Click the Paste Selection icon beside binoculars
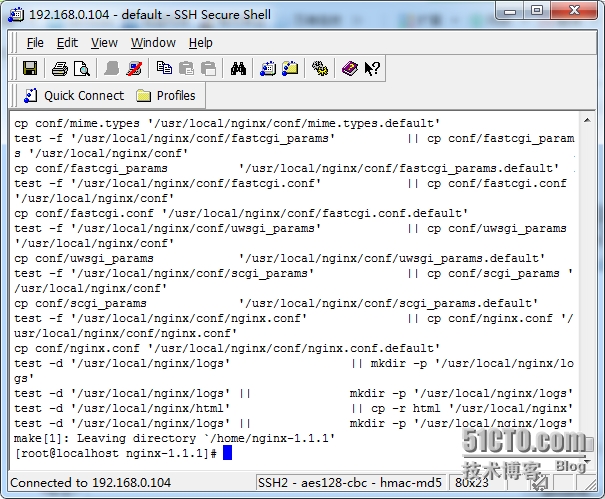This screenshot has width=605, height=499. (209, 69)
